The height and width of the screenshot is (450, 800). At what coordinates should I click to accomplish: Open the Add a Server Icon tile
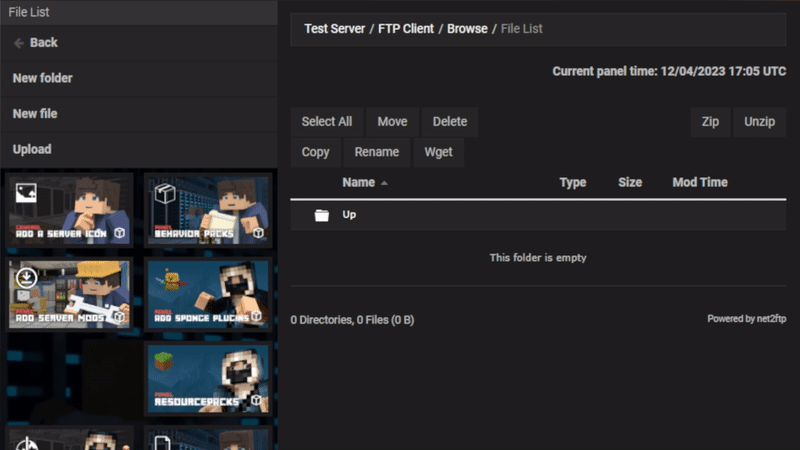coord(71,209)
